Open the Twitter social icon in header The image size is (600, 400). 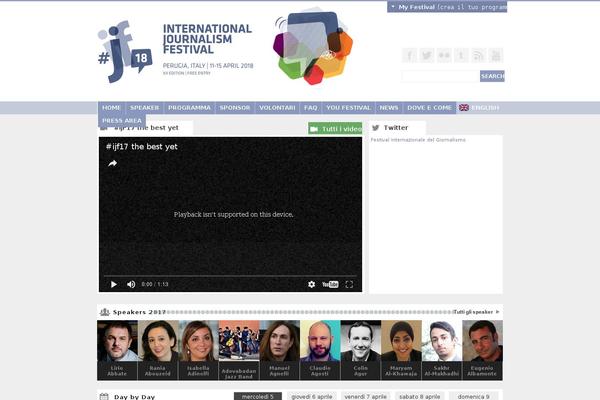click(427, 56)
